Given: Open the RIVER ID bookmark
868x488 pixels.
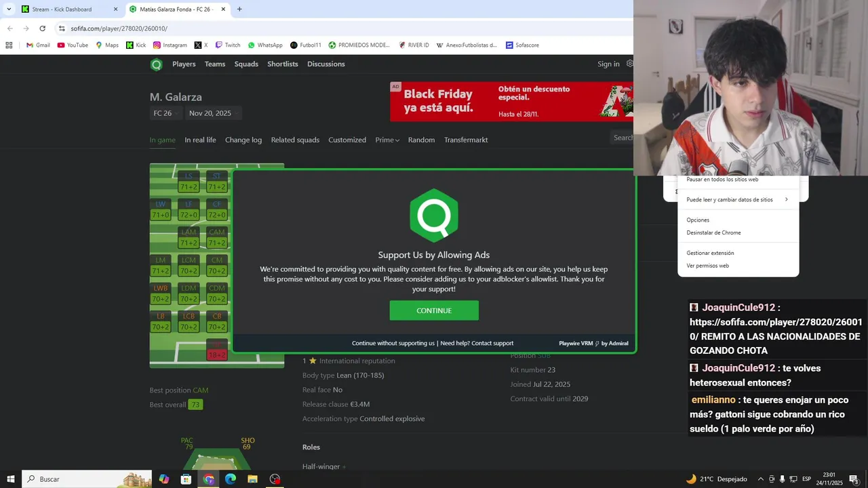Looking at the screenshot, I should [414, 45].
